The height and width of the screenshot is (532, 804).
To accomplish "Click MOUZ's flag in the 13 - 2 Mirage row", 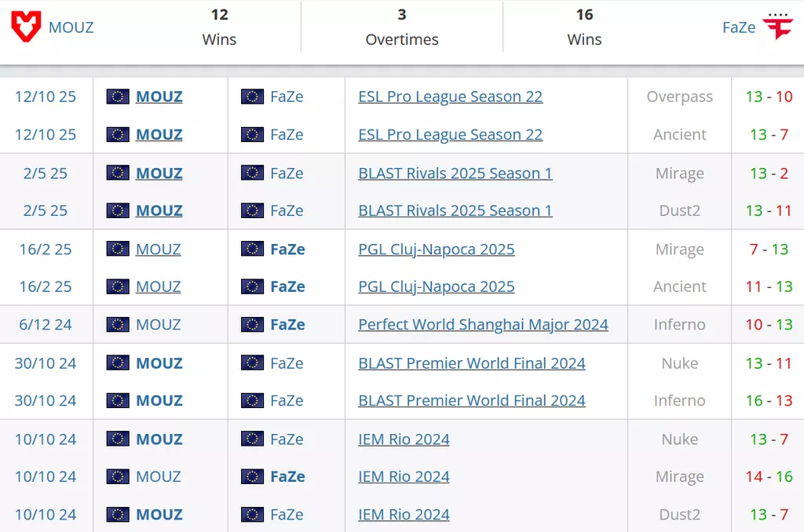I will click(x=118, y=173).
